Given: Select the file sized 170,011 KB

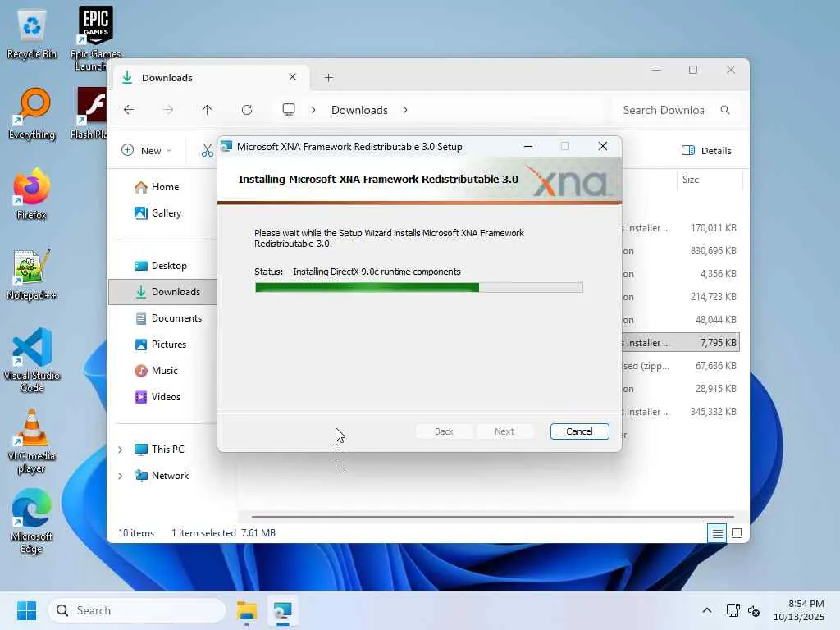Looking at the screenshot, I should coord(680,228).
